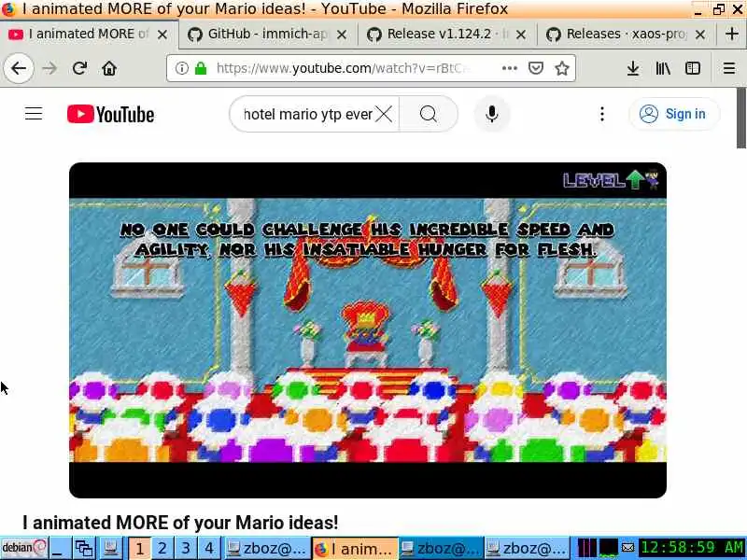Reload the current page
The width and height of the screenshot is (747, 560).
tap(79, 68)
